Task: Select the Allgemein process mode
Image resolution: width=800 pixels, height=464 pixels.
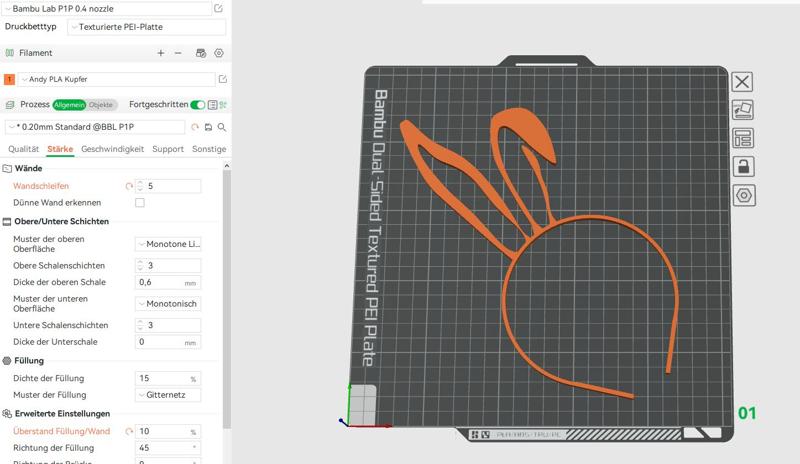Action: (x=69, y=105)
